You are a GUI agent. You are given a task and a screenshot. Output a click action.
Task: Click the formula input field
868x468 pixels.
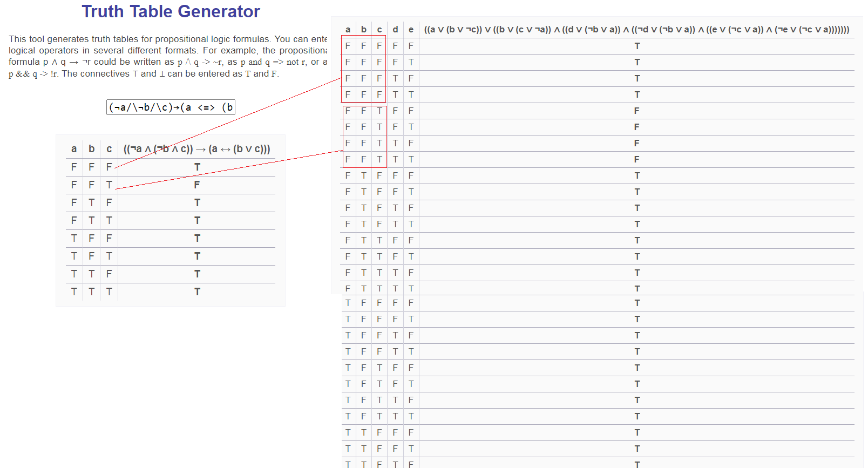tap(171, 107)
